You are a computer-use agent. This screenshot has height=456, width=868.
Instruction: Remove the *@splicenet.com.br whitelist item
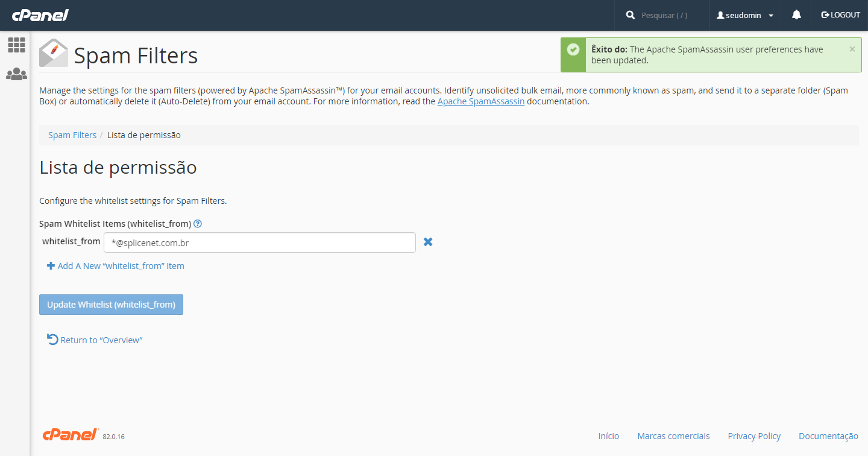pos(428,242)
